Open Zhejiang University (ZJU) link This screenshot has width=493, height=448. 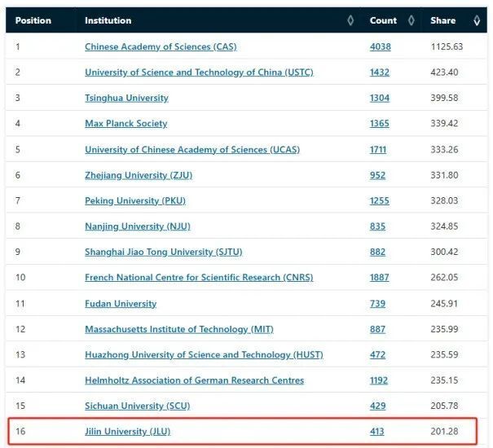point(139,175)
